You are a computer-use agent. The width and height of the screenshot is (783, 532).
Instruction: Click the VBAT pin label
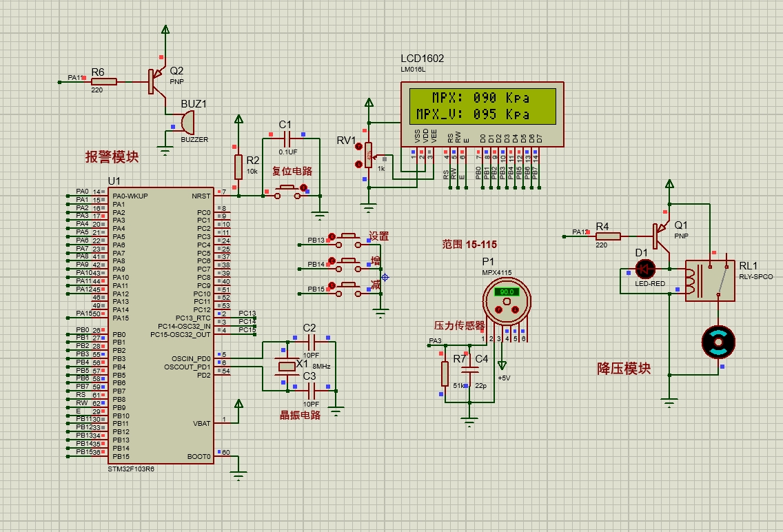pyautogui.click(x=202, y=424)
